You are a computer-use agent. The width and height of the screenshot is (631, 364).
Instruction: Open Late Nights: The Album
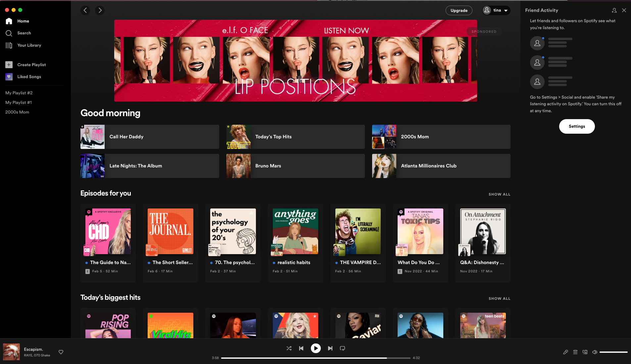(150, 166)
